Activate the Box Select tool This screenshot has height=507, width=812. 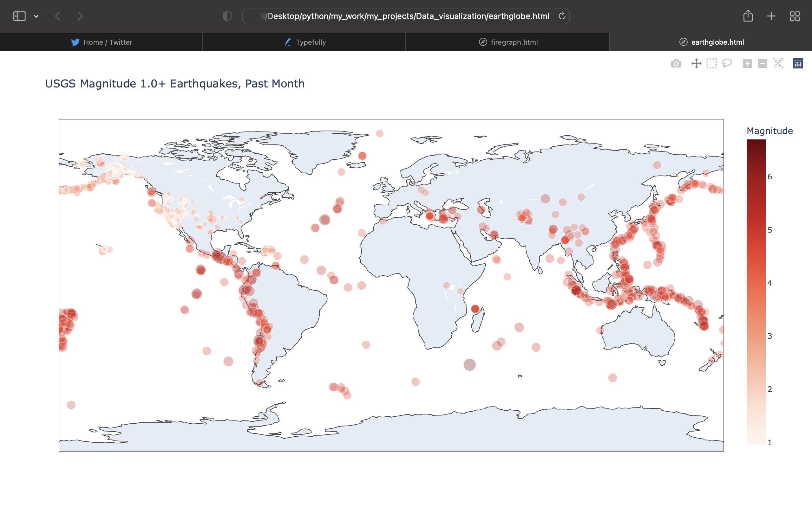point(711,63)
